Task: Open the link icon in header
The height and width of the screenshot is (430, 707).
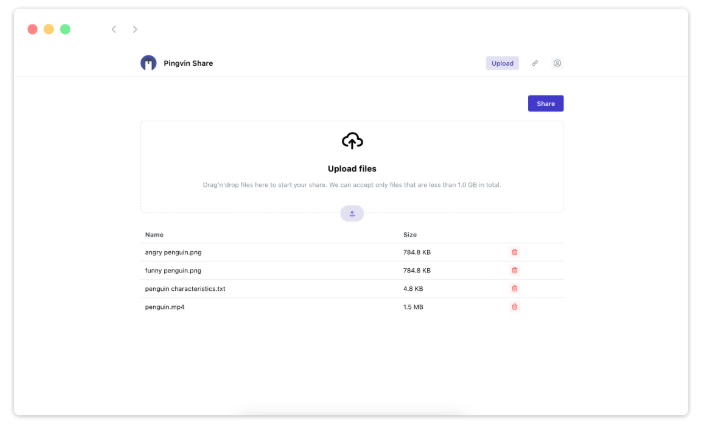Action: click(x=535, y=63)
